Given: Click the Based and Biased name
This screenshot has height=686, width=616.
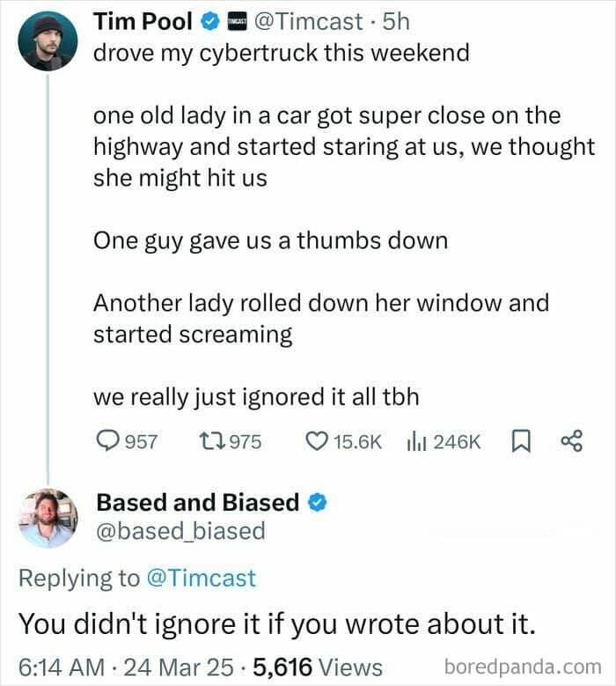Looking at the screenshot, I should pos(197,503).
